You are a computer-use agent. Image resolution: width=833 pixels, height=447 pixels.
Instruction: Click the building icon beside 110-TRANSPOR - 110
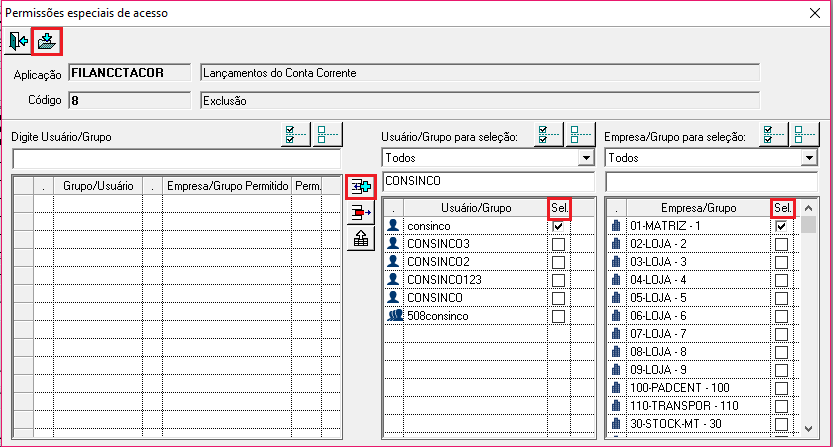click(x=616, y=406)
